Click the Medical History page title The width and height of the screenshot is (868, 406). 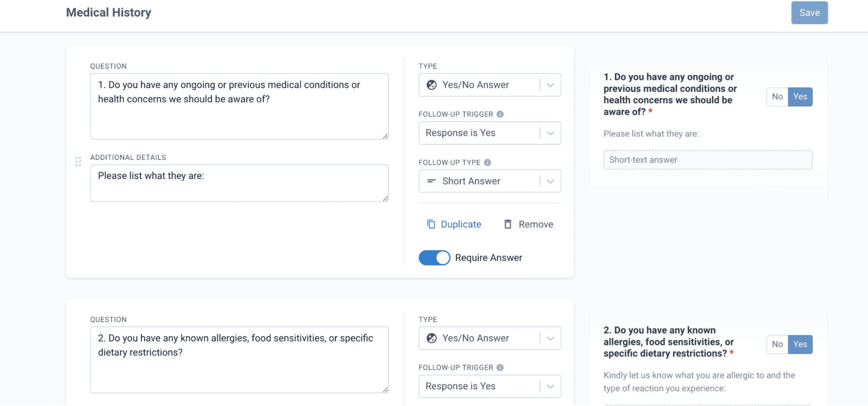(109, 13)
